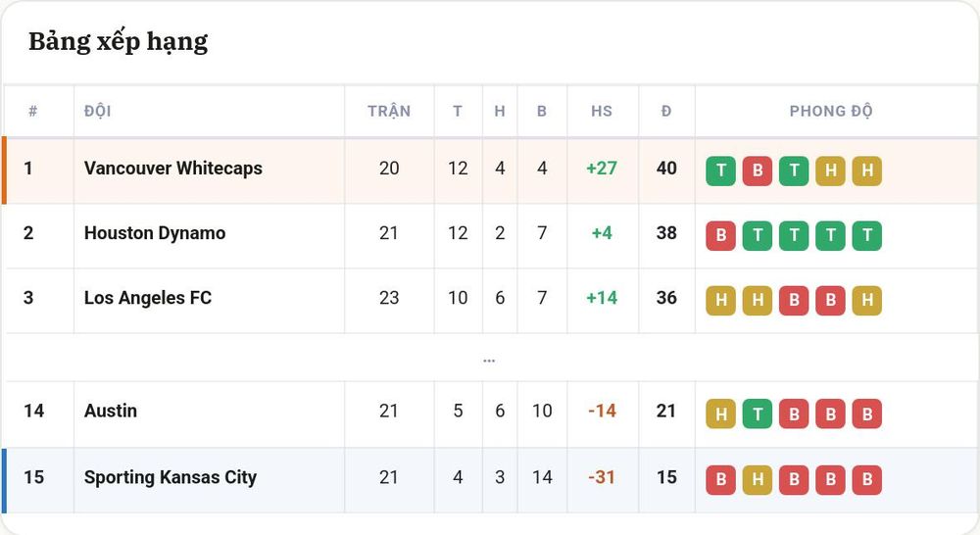Image resolution: width=980 pixels, height=535 pixels.
Task: Expand hidden rows via the ellipsis
Action: click(x=489, y=361)
